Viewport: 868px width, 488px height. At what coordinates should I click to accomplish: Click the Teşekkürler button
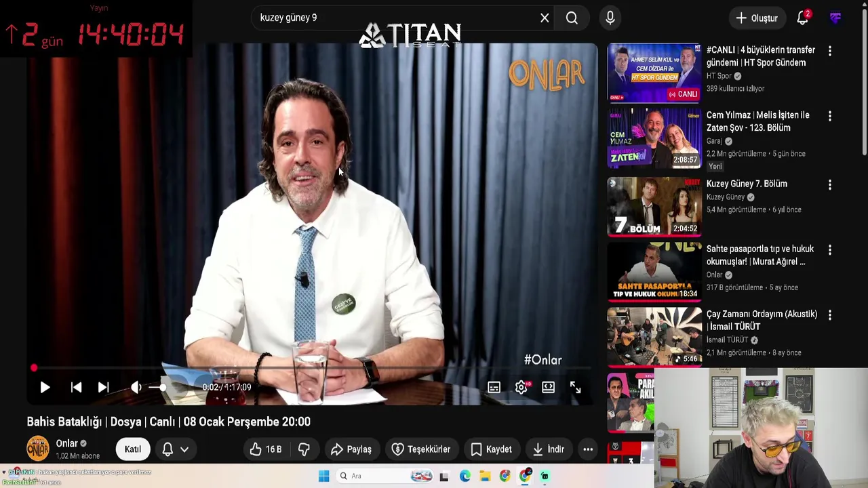click(x=421, y=449)
